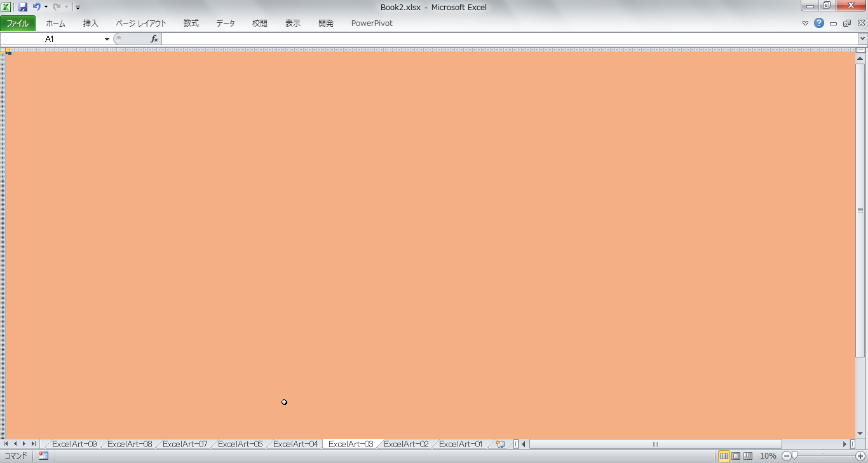Image resolution: width=868 pixels, height=463 pixels.
Task: Click inside the formula bar input
Action: click(x=509, y=39)
